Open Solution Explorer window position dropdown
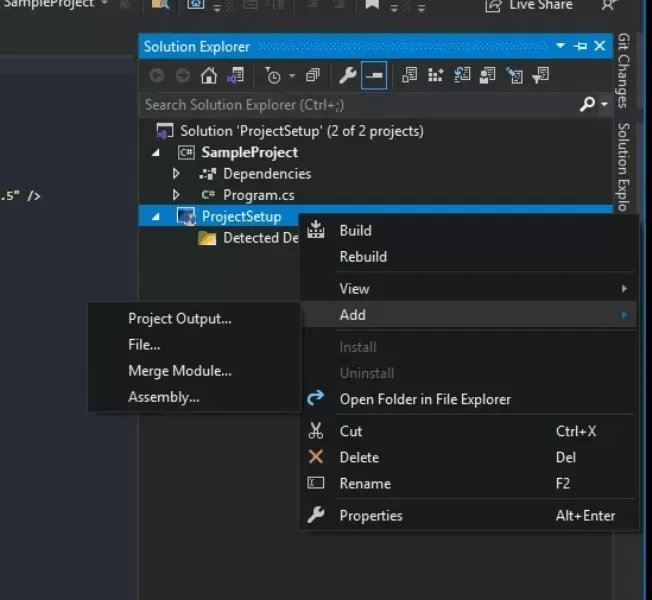 tap(561, 45)
